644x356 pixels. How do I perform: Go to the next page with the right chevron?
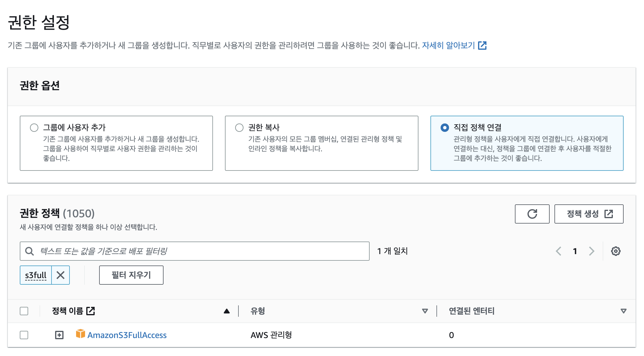tap(591, 251)
